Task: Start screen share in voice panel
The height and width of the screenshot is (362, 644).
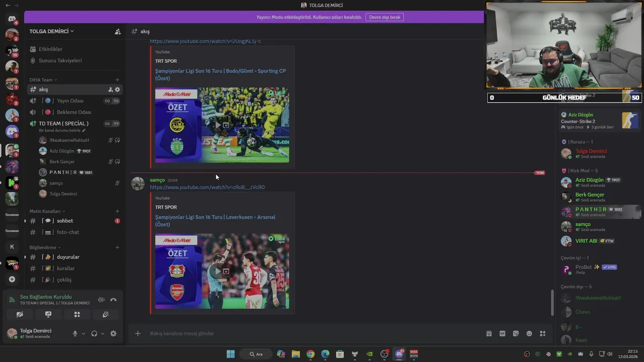Action: pos(48,314)
